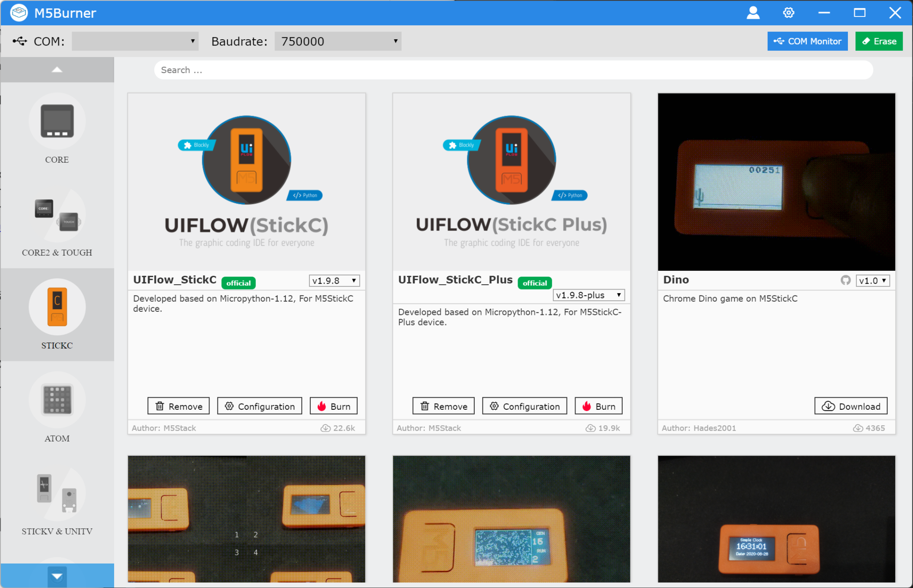Click the official badge on UIFlow_StickC
913x588 pixels.
239,283
